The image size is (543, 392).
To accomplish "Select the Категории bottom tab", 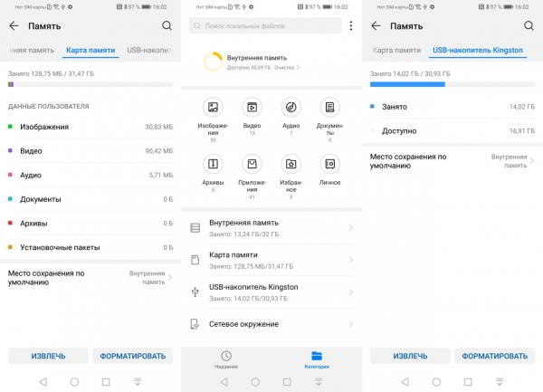I will pos(316,359).
